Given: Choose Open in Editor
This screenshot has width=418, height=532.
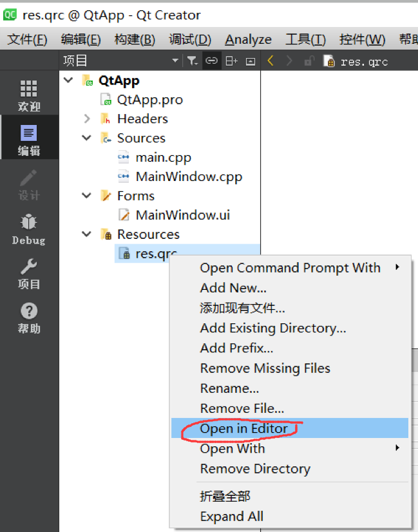Looking at the screenshot, I should tap(289, 428).
